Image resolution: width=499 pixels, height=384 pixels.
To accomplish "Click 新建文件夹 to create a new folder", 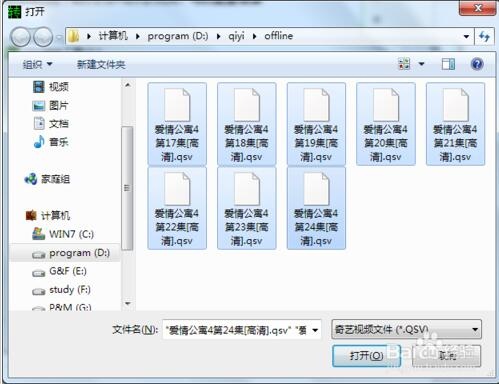I will pos(101,64).
